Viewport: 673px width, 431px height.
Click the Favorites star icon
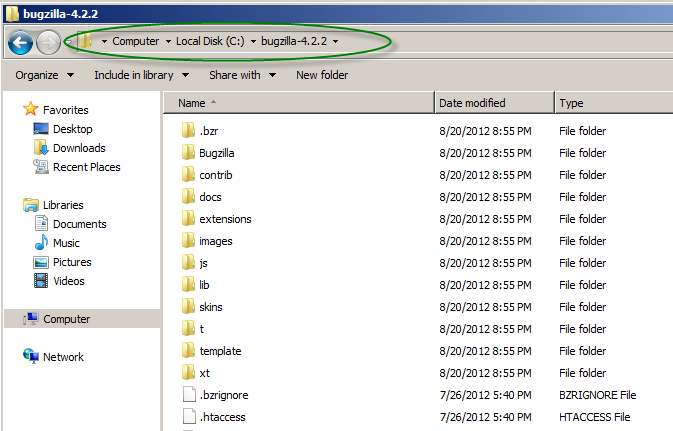point(30,109)
